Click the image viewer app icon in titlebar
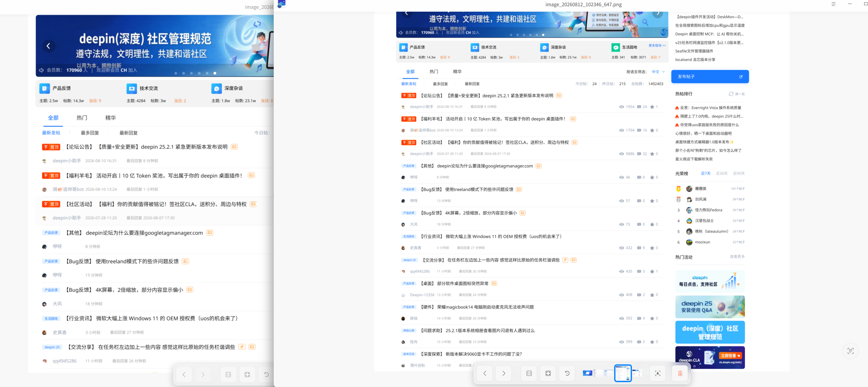The width and height of the screenshot is (868, 387). [x=281, y=4]
